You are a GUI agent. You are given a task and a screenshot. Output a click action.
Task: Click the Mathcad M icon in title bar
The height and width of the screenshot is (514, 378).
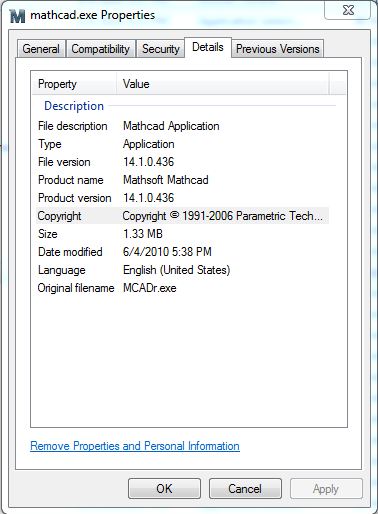click(18, 16)
